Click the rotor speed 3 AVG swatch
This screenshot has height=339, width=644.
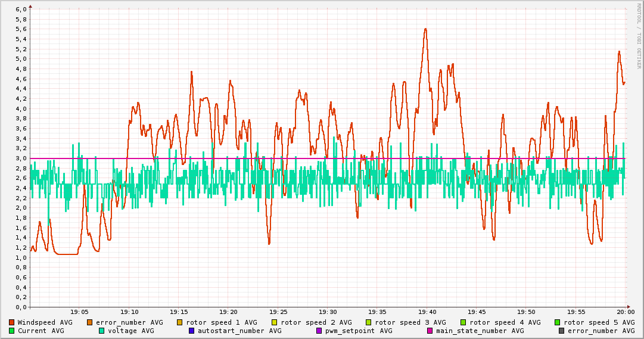(x=369, y=322)
